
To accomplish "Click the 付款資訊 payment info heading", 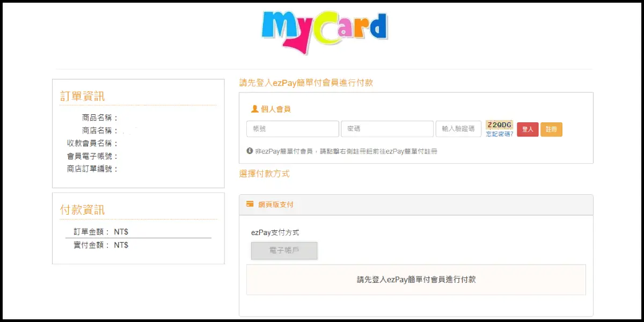I will coord(82,210).
